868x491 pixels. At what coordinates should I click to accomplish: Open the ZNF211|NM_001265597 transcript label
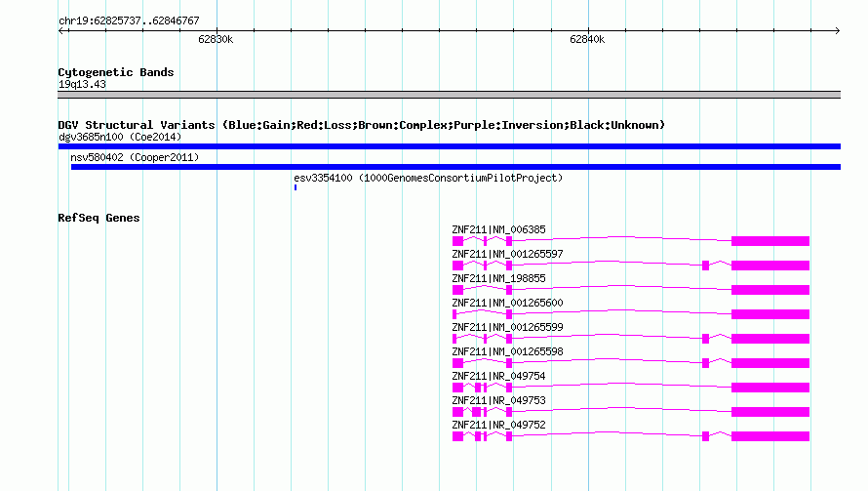507,254
